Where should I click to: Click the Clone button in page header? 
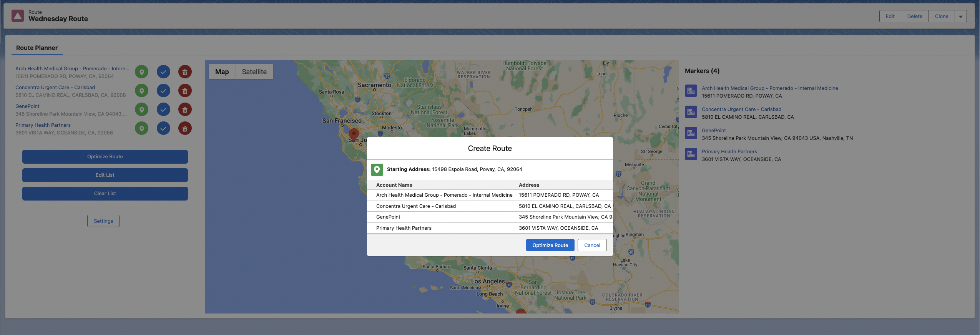tap(941, 16)
